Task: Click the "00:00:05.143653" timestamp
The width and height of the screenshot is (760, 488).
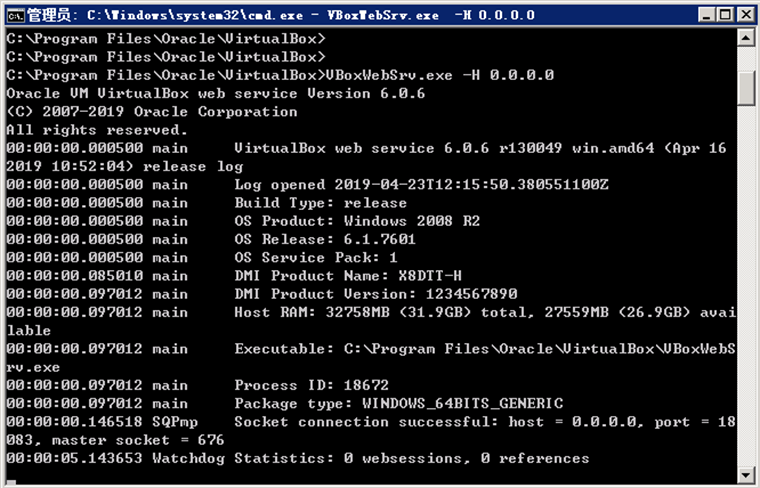Action: pyautogui.click(x=75, y=458)
